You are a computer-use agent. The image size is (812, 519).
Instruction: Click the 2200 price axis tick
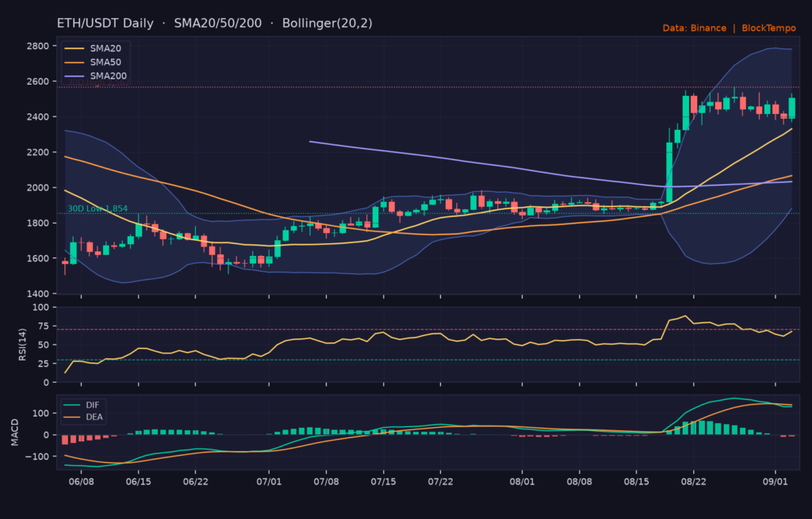coord(38,152)
